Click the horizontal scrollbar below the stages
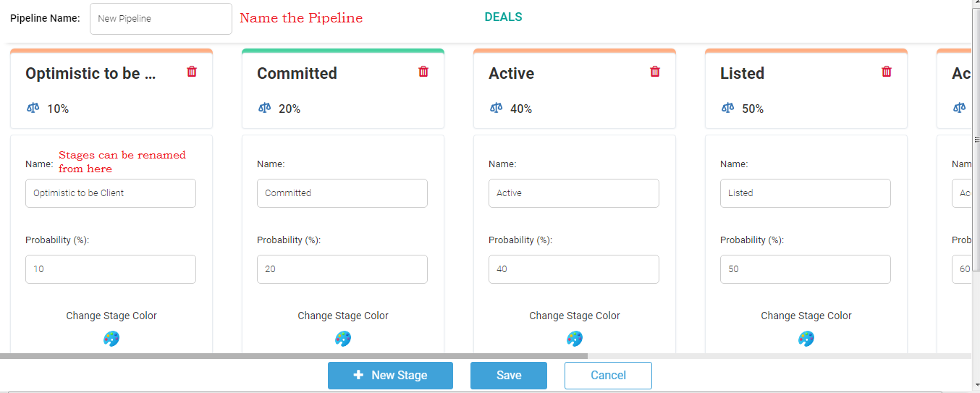 (x=294, y=356)
